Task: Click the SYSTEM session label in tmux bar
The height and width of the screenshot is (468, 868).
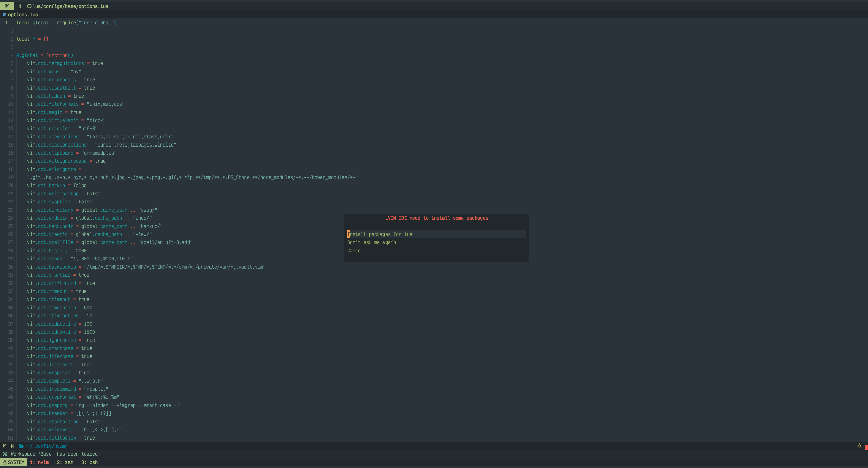Action: [x=16, y=462]
